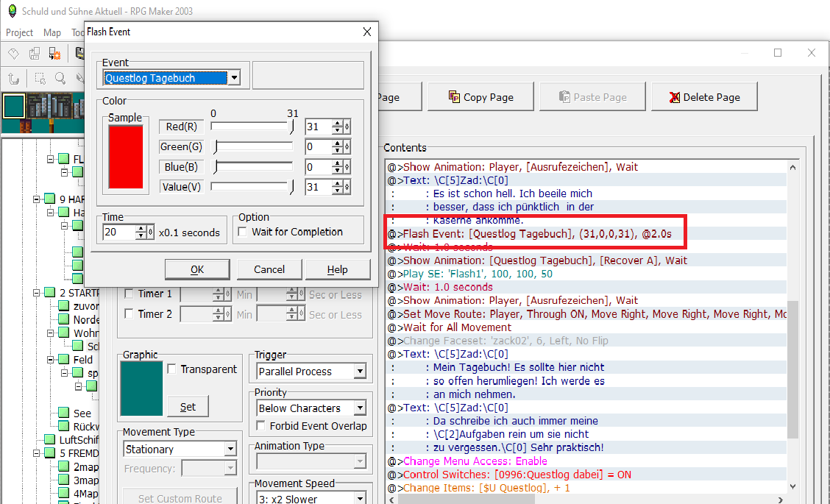Screen dimensions: 830x504
Task: Open the Trigger Parallel Process dropdown
Action: [359, 372]
